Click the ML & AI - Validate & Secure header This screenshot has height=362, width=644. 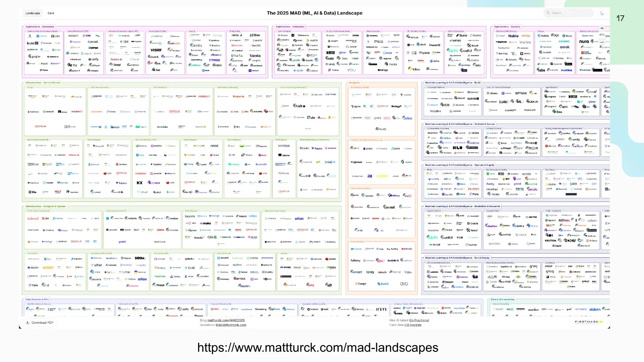(460, 124)
